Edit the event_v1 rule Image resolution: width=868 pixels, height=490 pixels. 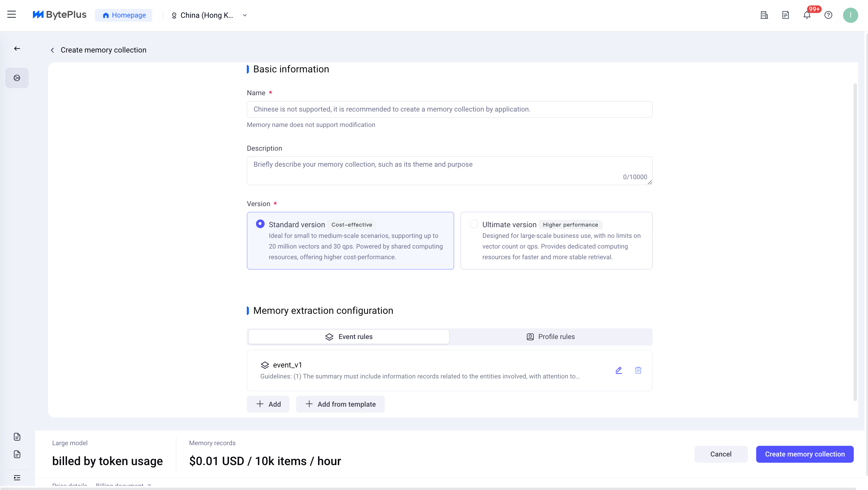[x=619, y=370]
